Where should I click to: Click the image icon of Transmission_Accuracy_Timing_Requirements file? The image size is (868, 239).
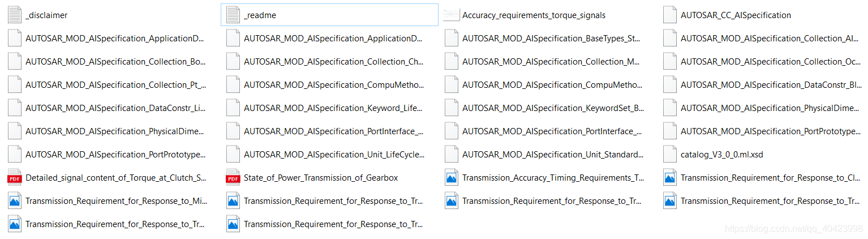452,178
